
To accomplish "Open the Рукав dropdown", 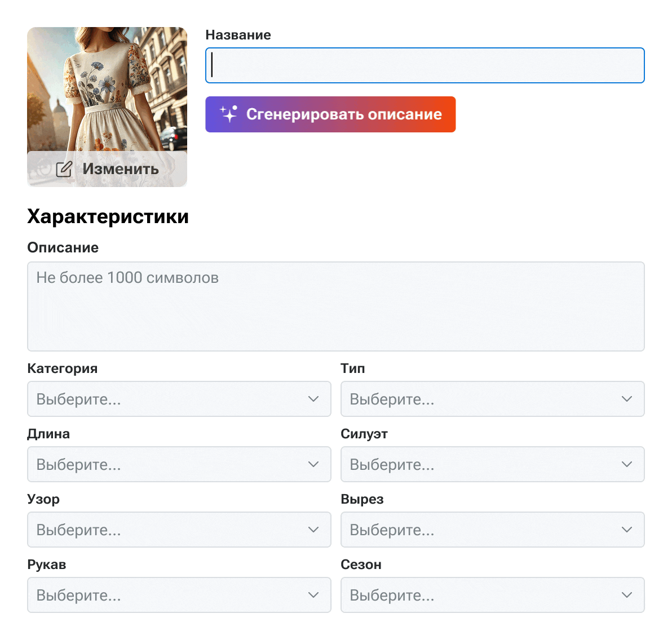I will click(x=178, y=595).
